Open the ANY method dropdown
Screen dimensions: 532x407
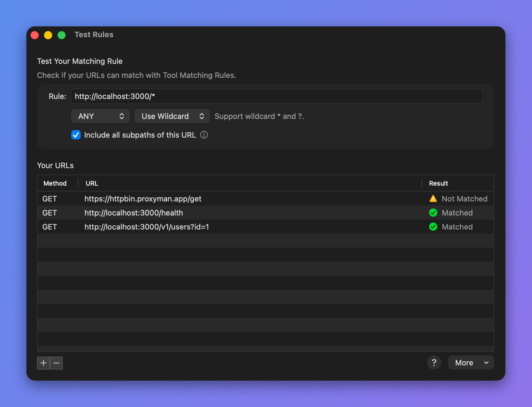pos(100,116)
